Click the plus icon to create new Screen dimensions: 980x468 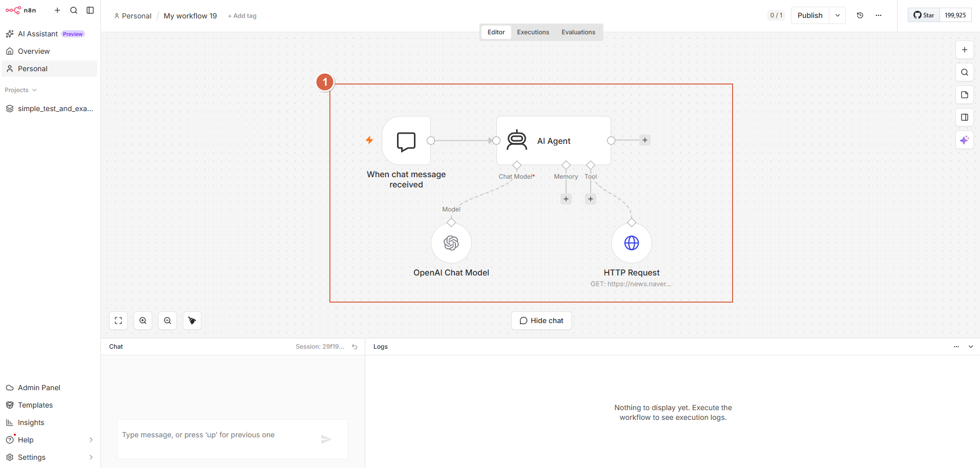57,10
